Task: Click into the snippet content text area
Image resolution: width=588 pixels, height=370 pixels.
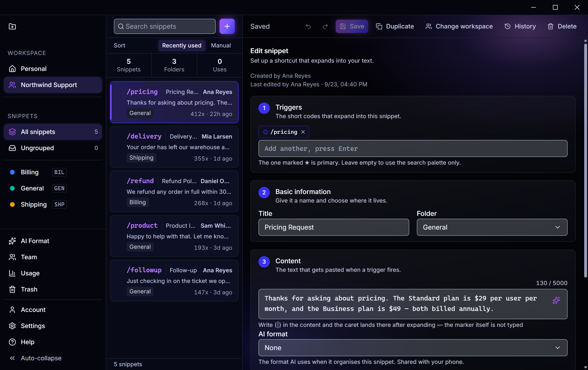Action: coord(413,304)
